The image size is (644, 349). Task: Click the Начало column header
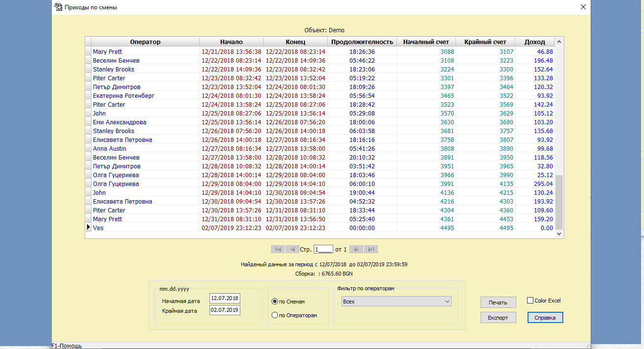pos(231,42)
